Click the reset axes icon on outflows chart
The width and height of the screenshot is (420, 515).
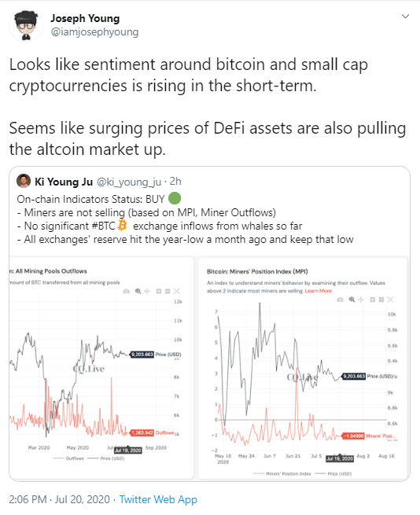tap(176, 291)
